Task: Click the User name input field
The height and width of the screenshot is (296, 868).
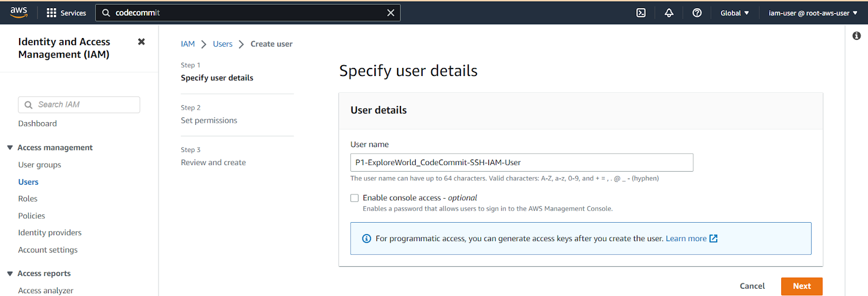Action: tap(522, 162)
